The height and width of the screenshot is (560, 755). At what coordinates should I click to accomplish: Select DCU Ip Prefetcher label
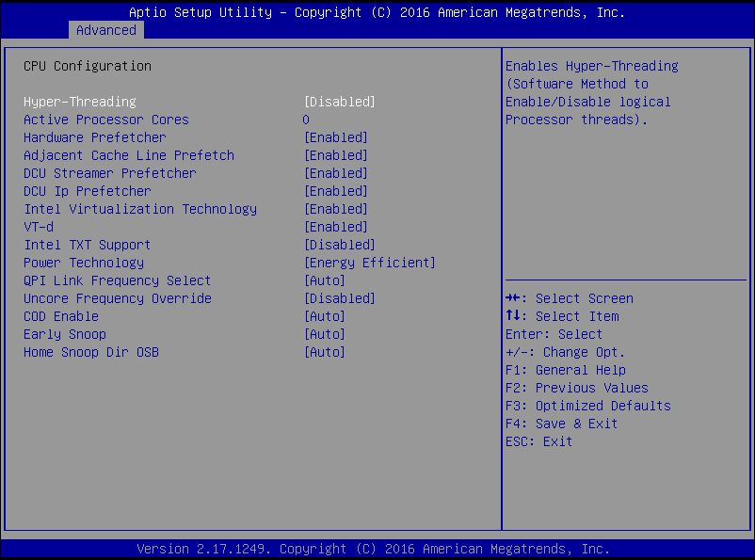click(x=88, y=191)
